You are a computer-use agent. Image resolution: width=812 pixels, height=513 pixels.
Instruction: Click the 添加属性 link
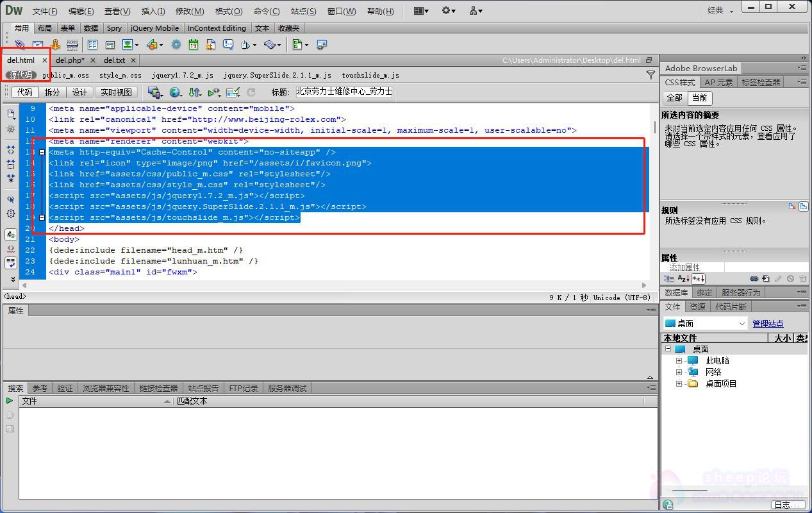[684, 267]
